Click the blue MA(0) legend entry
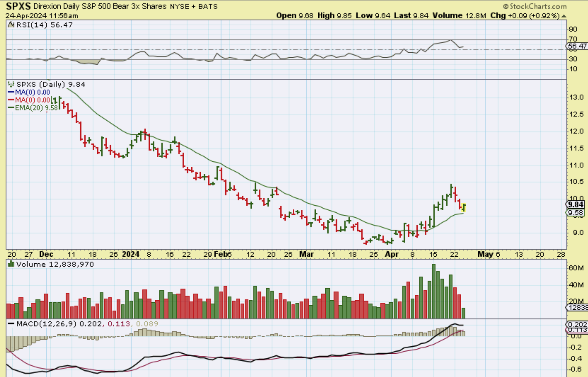The image size is (588, 377). point(29,92)
